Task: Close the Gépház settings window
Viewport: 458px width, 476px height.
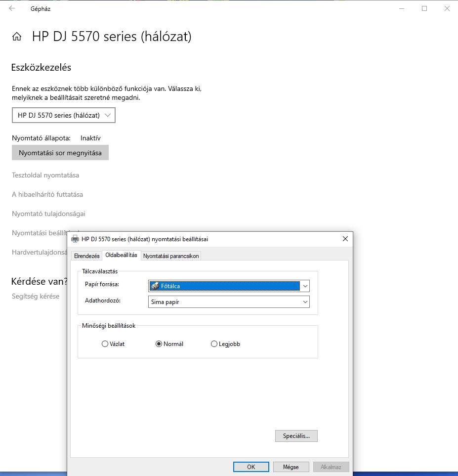Action: point(447,8)
